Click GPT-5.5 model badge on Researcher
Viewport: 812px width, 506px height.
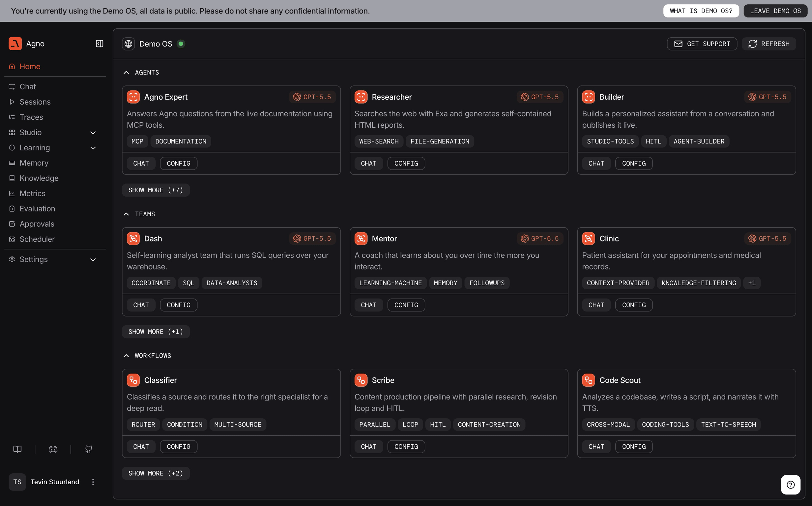540,97
